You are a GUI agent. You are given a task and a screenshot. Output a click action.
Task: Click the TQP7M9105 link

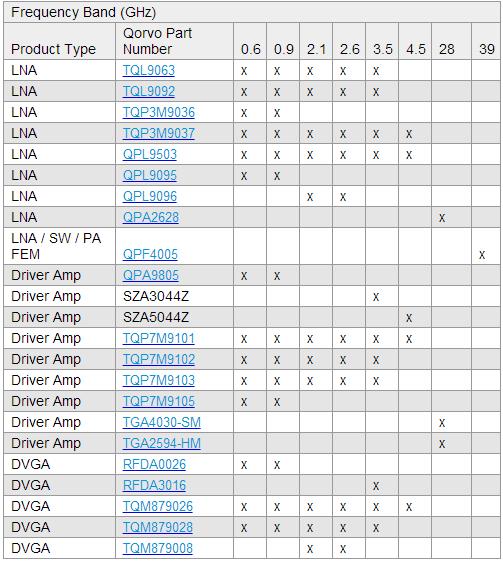[158, 401]
